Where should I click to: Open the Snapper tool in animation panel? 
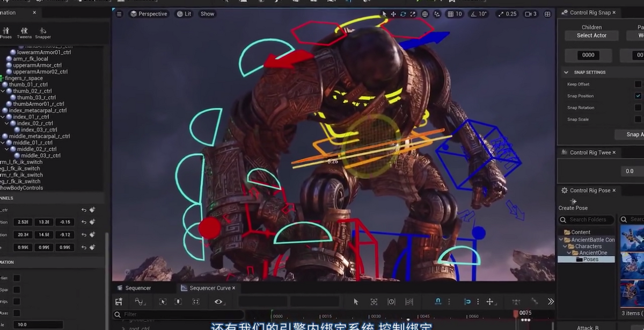click(x=43, y=33)
